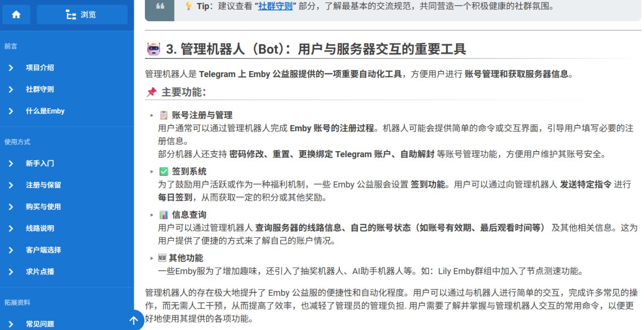Expand chevron next to 客户端选择

pos(11,250)
